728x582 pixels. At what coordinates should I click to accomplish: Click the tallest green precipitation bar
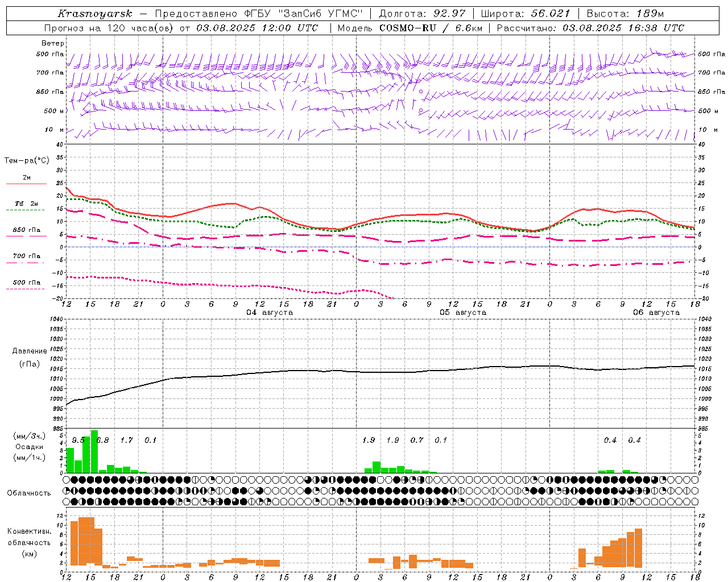coord(94,451)
